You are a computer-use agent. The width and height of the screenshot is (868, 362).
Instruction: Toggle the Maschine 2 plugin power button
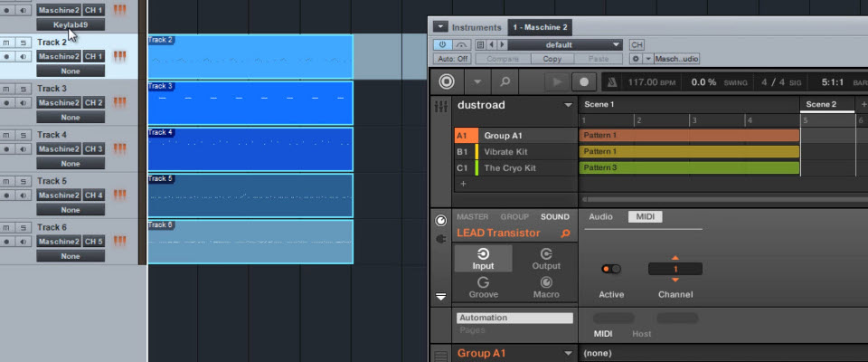[x=442, y=45]
